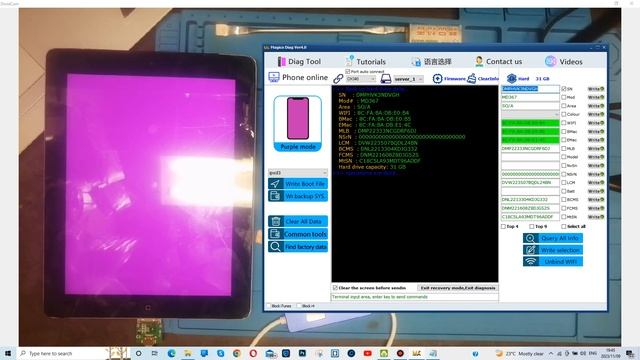Click the Clear All Data button
The width and height of the screenshot is (640, 360).
(x=298, y=221)
